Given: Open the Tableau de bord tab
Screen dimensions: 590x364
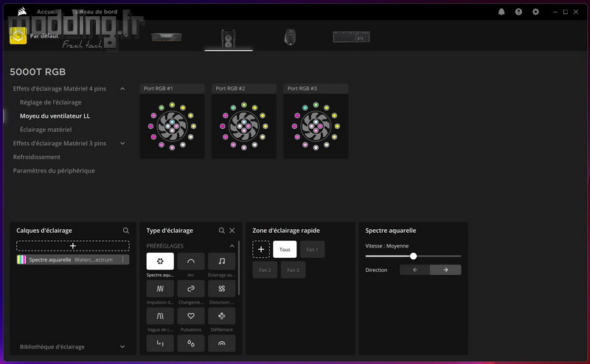Looking at the screenshot, I should coord(94,12).
